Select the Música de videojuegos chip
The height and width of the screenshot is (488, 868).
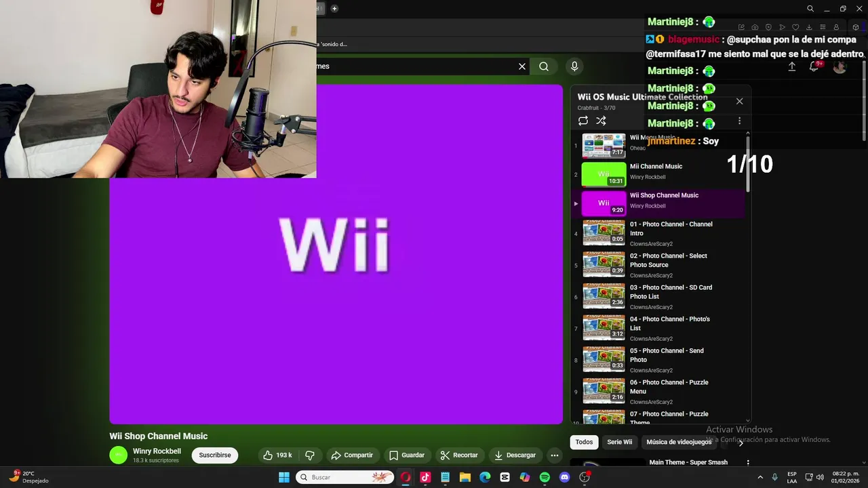click(679, 442)
